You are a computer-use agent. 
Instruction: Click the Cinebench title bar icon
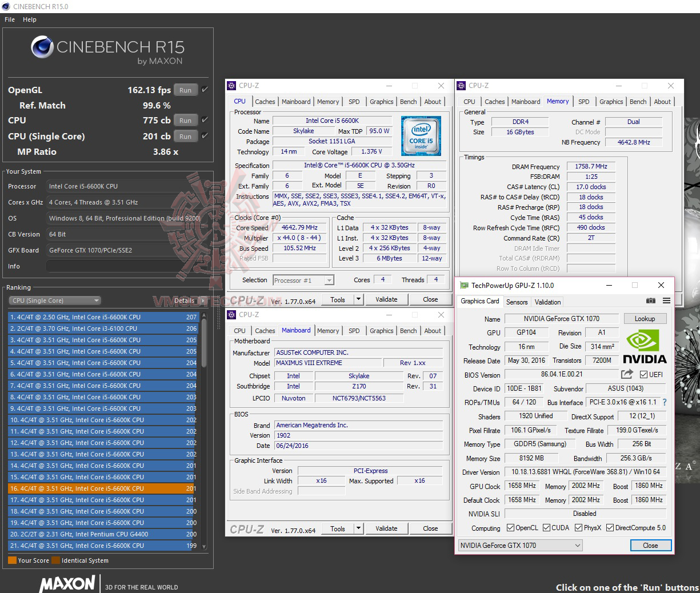click(x=6, y=6)
